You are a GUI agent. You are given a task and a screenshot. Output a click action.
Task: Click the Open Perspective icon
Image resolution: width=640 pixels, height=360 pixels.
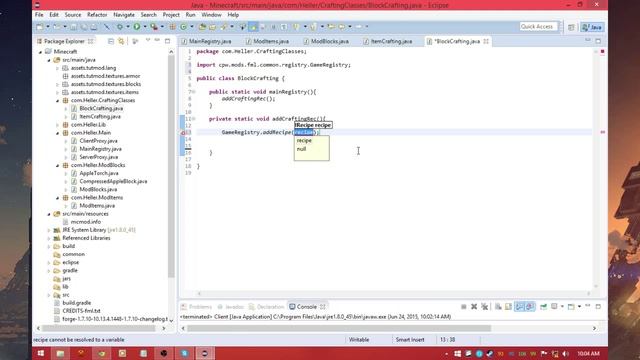click(x=571, y=27)
